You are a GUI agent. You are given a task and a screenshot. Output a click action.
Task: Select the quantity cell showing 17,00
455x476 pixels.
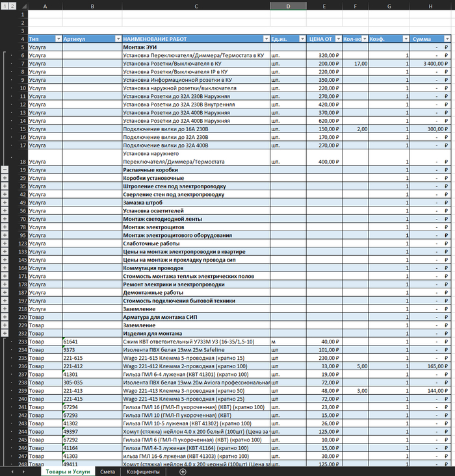point(356,64)
